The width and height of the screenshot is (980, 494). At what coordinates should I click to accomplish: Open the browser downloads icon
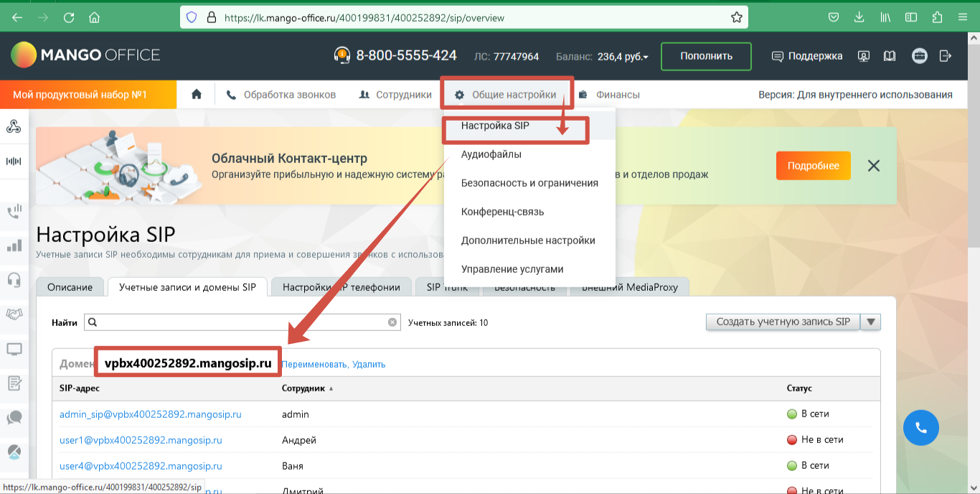point(859,17)
